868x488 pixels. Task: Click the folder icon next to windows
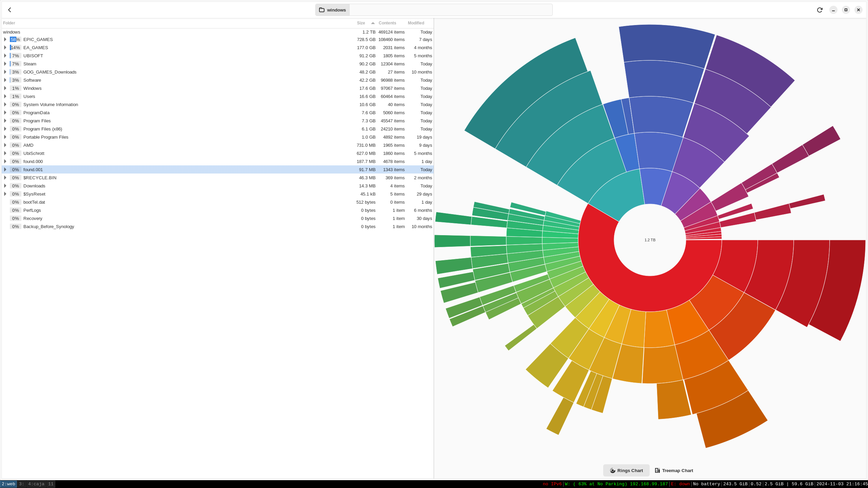click(322, 9)
